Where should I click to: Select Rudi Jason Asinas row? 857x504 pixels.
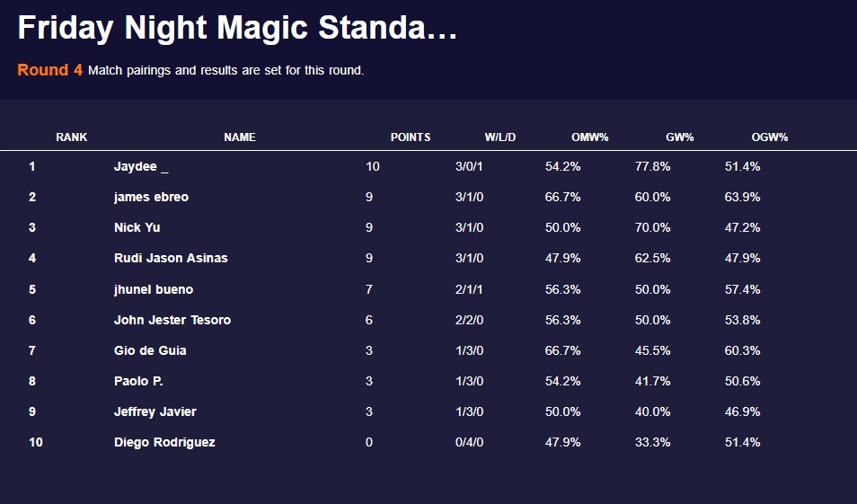click(171, 258)
